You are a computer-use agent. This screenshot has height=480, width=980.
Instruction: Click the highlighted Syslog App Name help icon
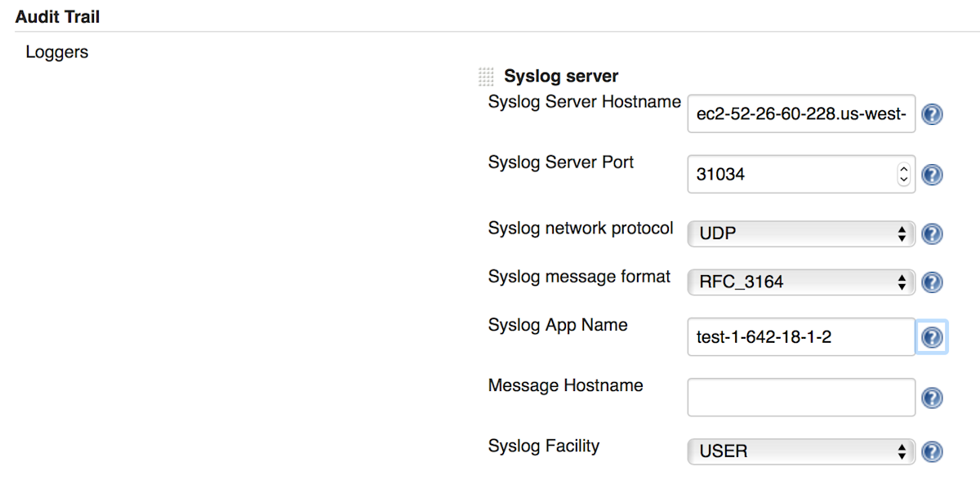(x=932, y=337)
